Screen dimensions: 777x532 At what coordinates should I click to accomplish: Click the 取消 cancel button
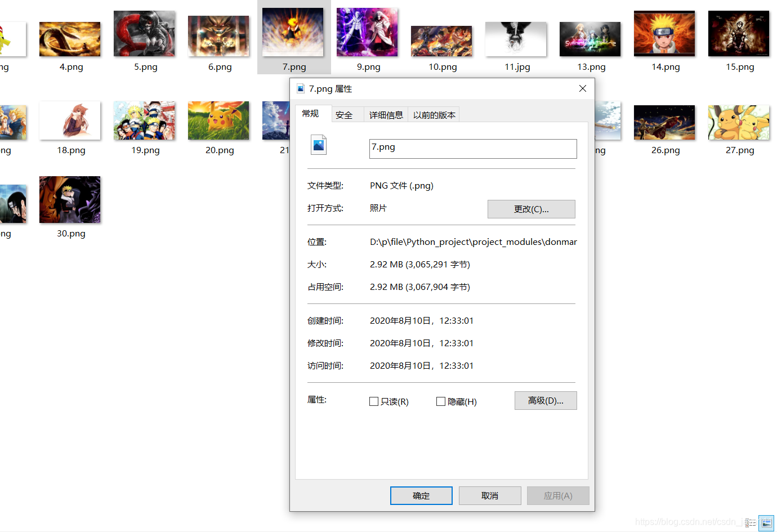pos(490,495)
